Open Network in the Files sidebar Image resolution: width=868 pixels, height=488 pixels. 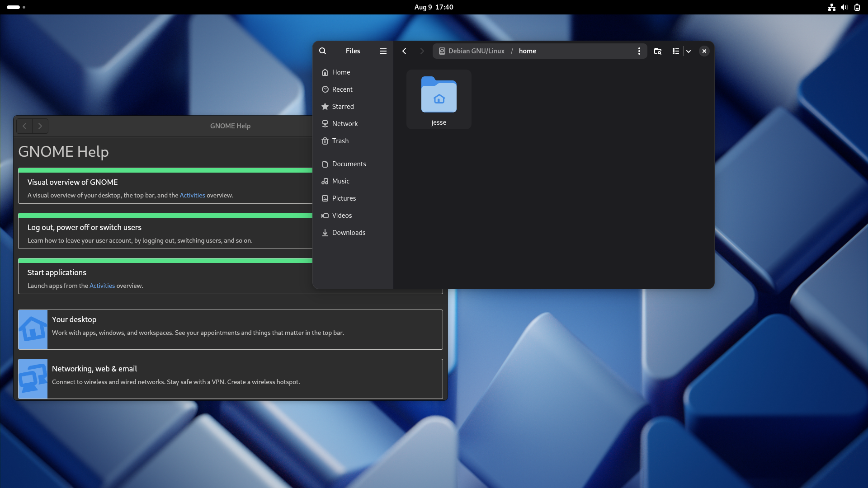coord(353,124)
